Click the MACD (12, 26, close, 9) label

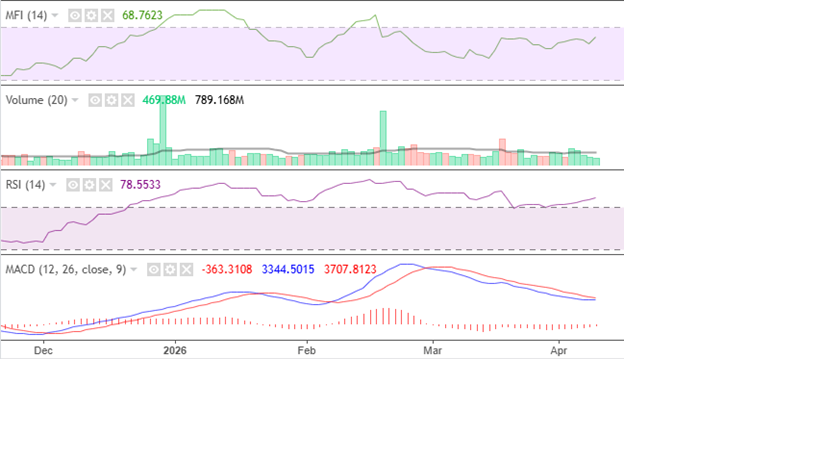tap(66, 269)
